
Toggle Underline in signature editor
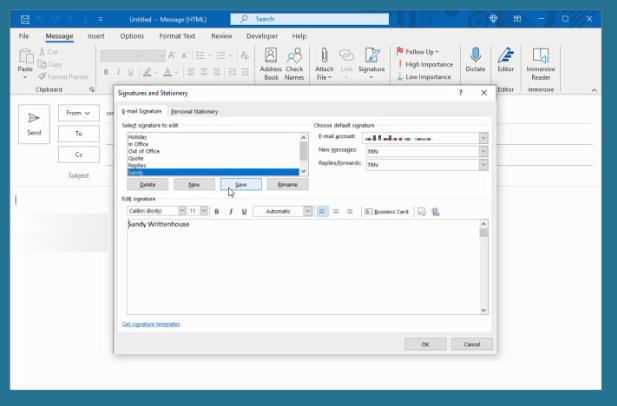tap(244, 212)
